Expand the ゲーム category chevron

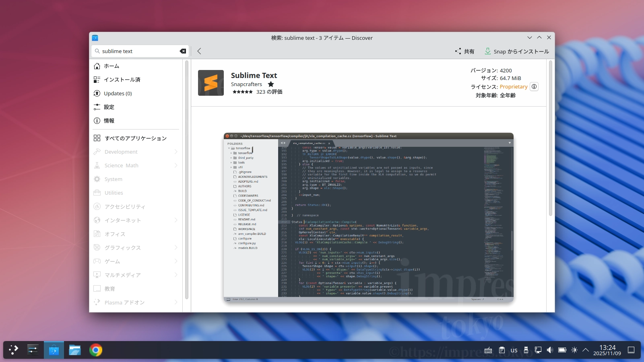pyautogui.click(x=176, y=261)
